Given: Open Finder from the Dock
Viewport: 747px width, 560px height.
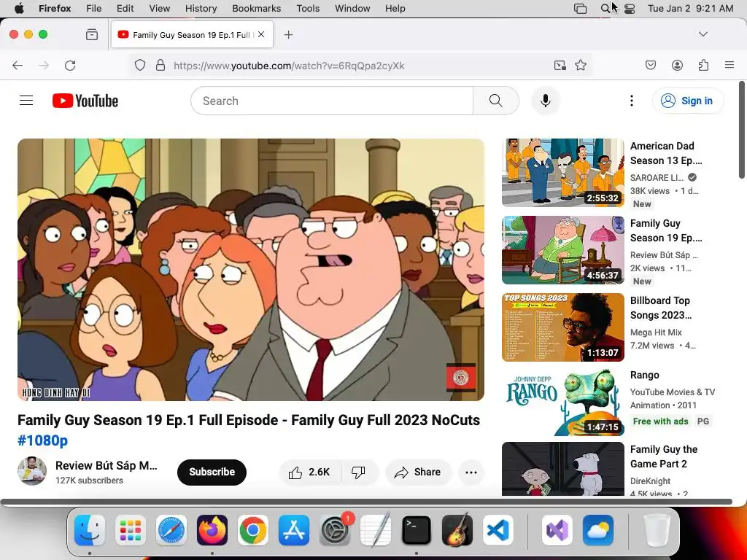Looking at the screenshot, I should pos(90,530).
